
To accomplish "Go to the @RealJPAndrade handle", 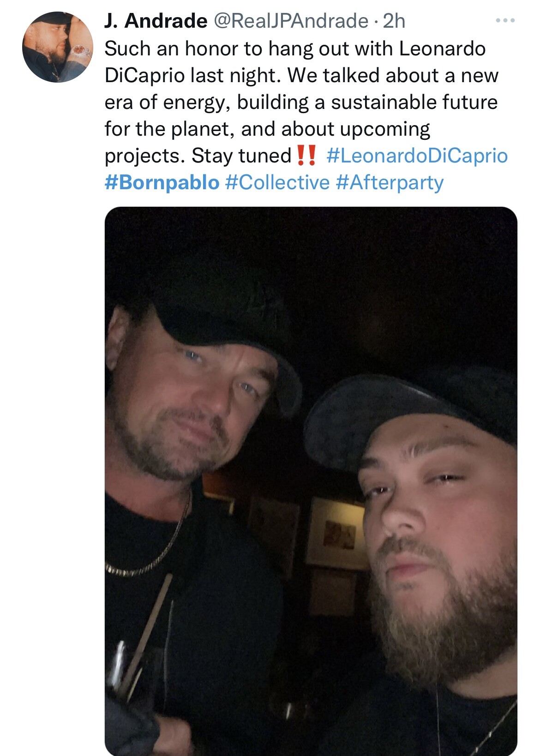I will point(290,21).
